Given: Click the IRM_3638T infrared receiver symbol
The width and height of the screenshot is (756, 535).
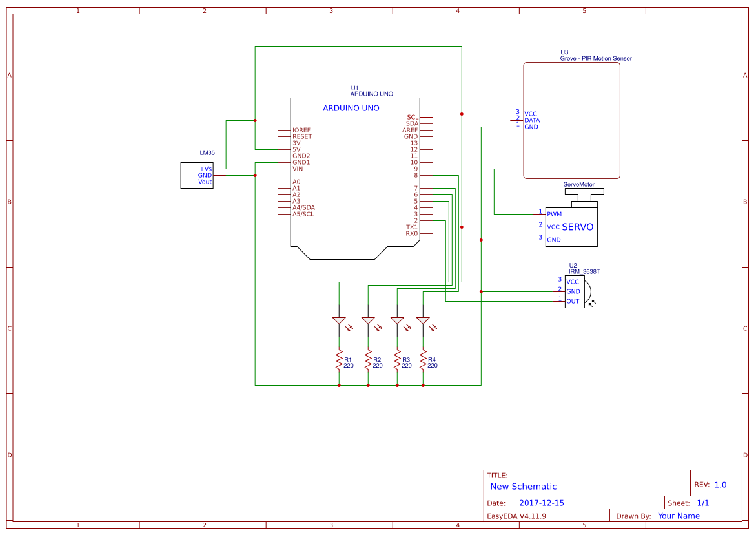Looking at the screenshot, I should tap(573, 291).
